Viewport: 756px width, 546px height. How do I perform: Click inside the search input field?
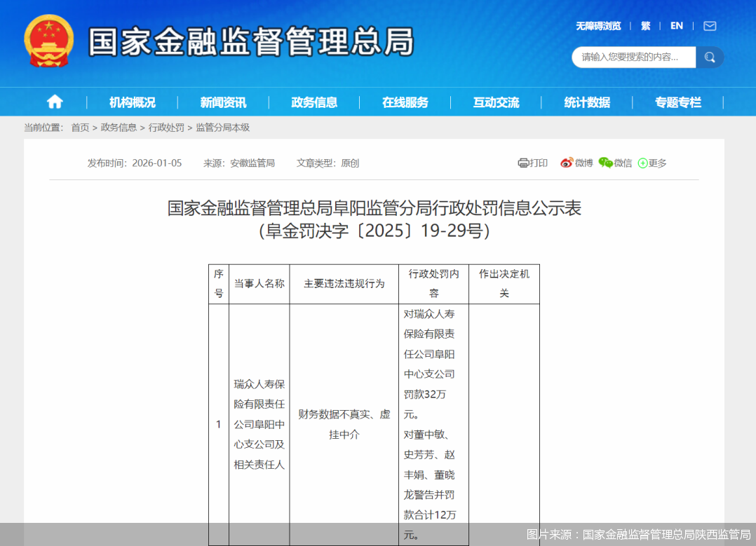[631, 57]
